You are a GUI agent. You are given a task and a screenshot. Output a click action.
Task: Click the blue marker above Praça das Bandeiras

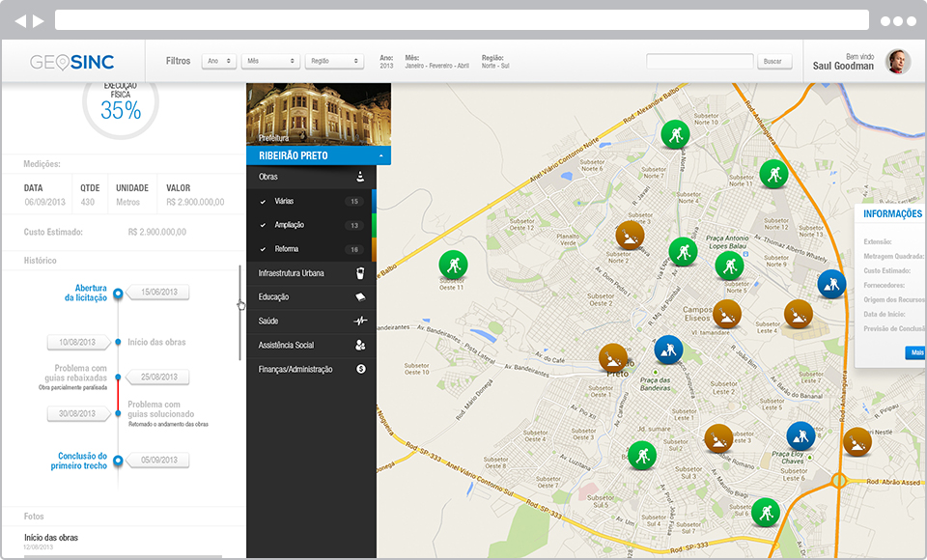coord(668,350)
